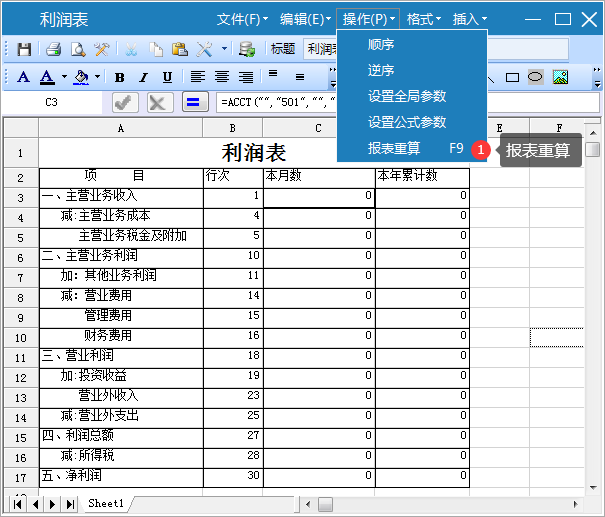The image size is (605, 517).
Task: Toggle bold formatting
Action: (120, 78)
